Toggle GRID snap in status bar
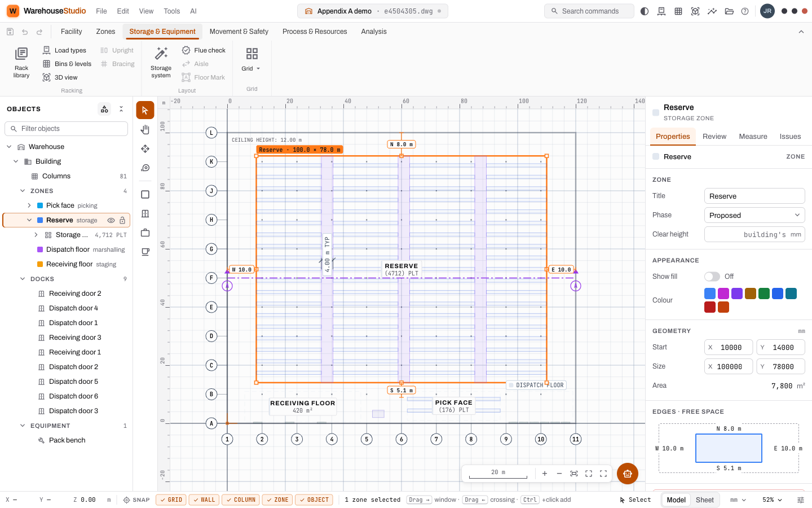 tap(171, 500)
